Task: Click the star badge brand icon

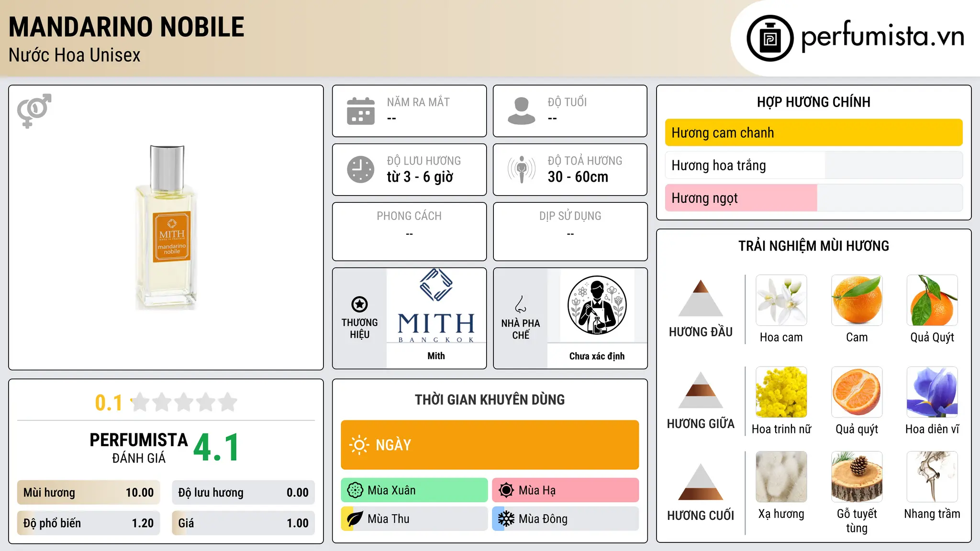Action: point(359,304)
